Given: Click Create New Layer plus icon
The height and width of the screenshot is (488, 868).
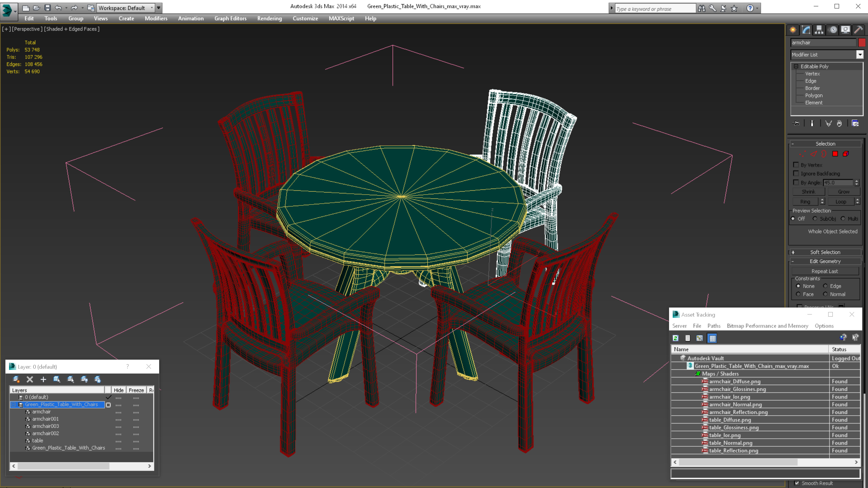Looking at the screenshot, I should [x=43, y=380].
